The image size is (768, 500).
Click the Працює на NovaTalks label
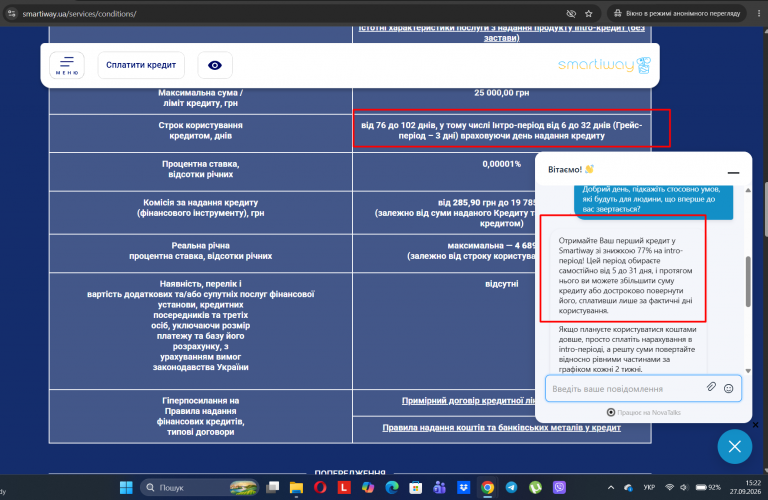[x=644, y=412]
